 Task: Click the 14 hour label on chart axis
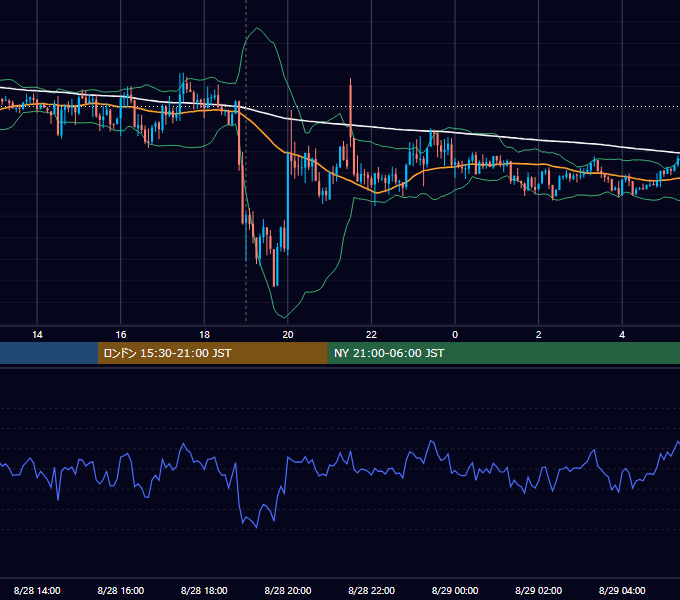(x=37, y=335)
